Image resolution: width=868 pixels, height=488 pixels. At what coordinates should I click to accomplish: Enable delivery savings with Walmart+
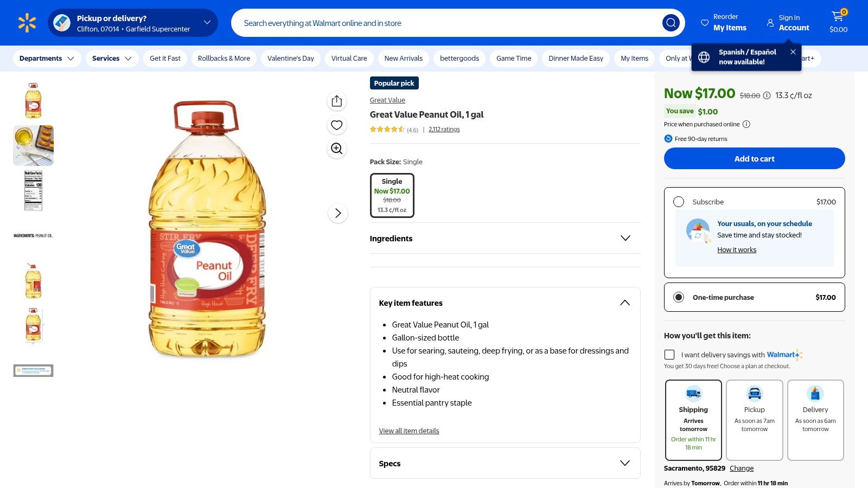[669, 354]
